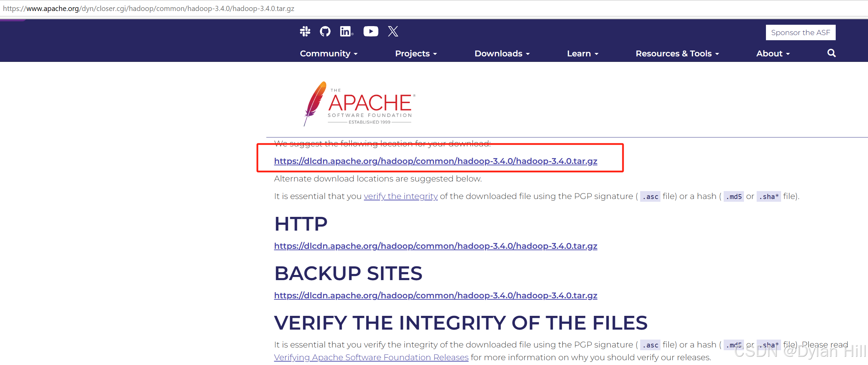Open Verifying Apache Software Foundation Releases link
868x365 pixels.
[371, 357]
